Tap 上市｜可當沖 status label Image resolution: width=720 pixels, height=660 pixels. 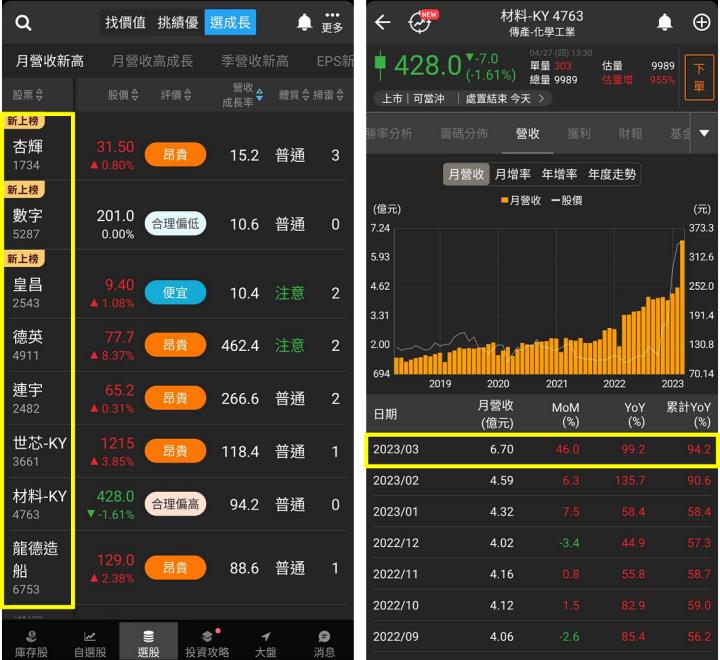tap(413, 98)
